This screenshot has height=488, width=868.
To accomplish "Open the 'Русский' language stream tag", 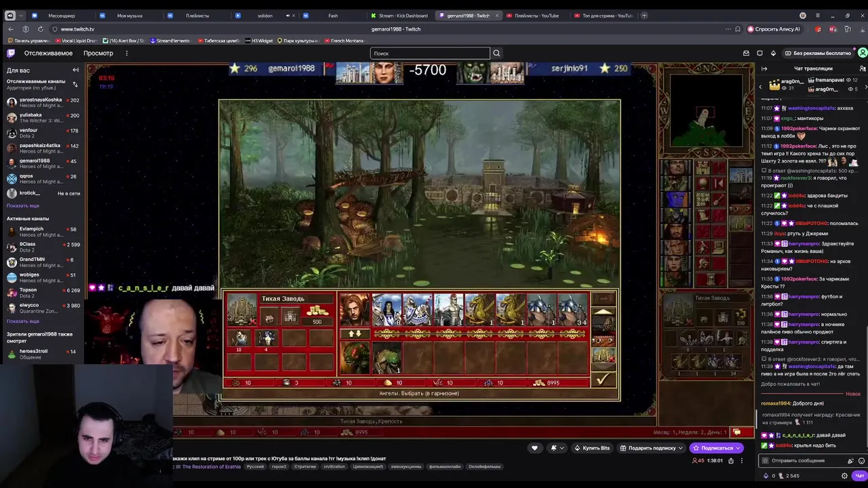I will click(255, 466).
